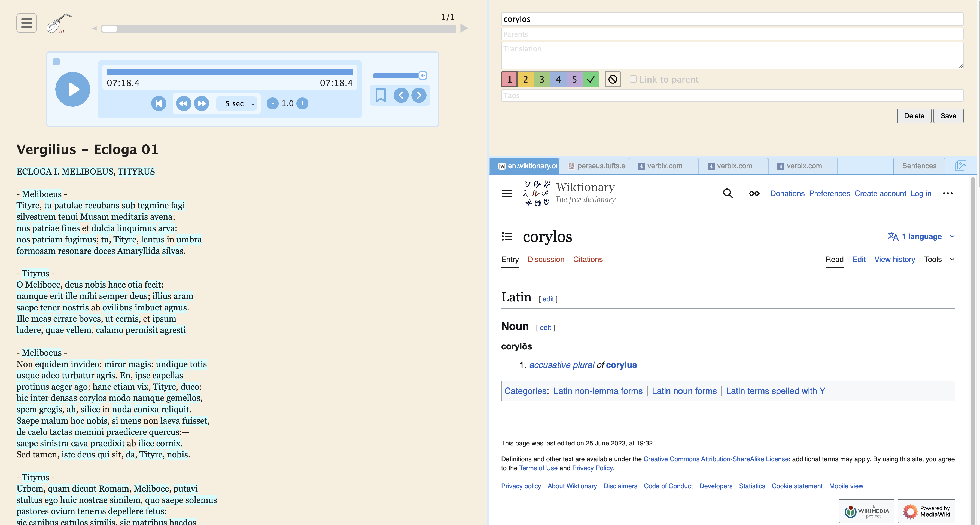This screenshot has width=980, height=525.
Task: Open Wiktionary main menu hamburger
Action: [506, 194]
